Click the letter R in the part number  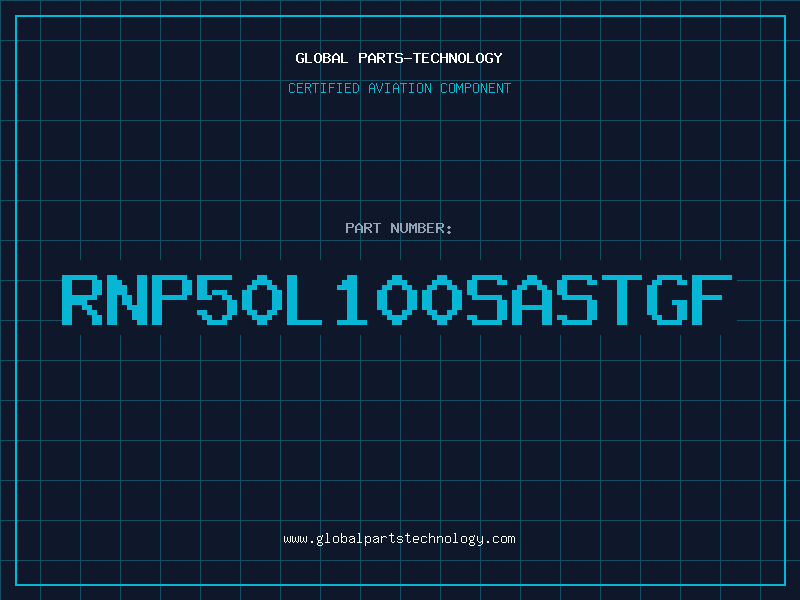pos(82,299)
